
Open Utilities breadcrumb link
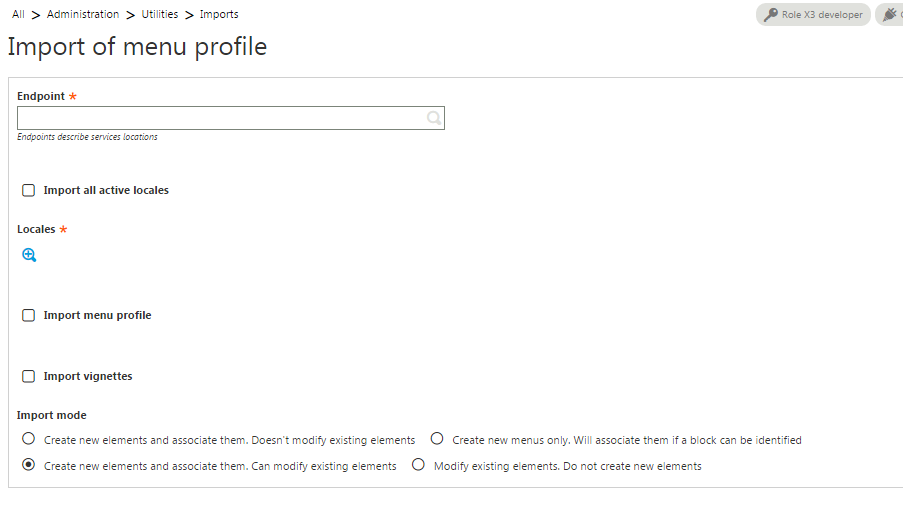point(160,14)
